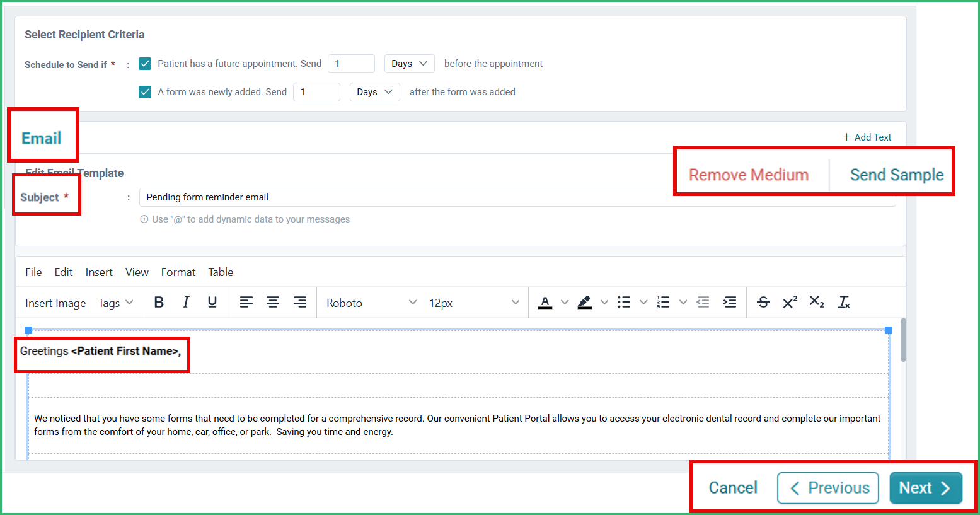Open the Roboto font family dropdown
This screenshot has height=515, width=980.
pyautogui.click(x=371, y=302)
